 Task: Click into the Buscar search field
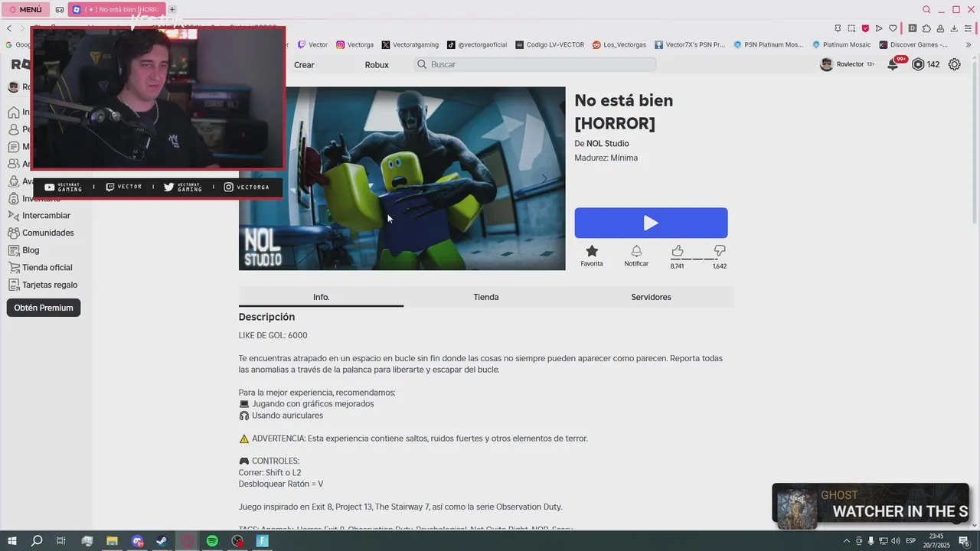[x=535, y=64]
